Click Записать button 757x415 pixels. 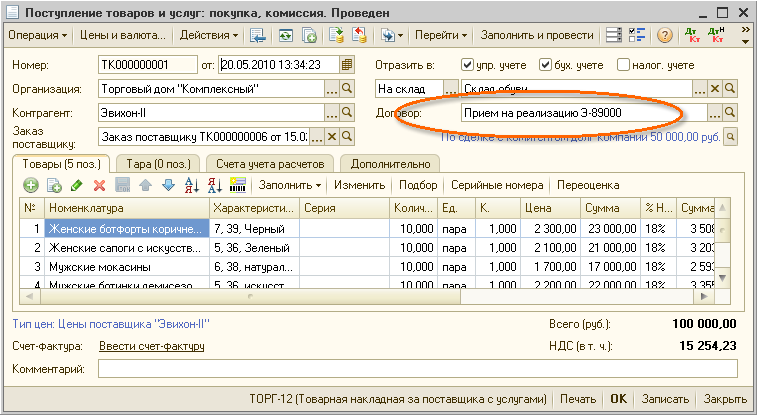coord(665,399)
